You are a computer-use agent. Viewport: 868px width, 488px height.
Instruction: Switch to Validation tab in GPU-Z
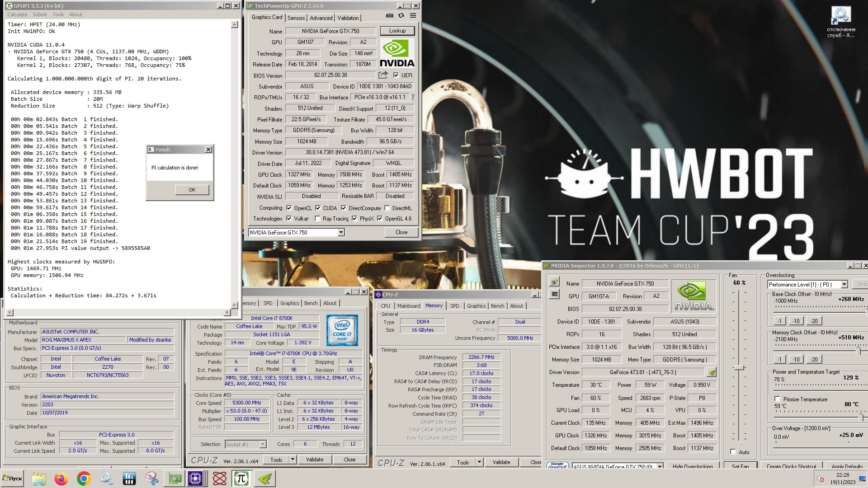pos(348,18)
